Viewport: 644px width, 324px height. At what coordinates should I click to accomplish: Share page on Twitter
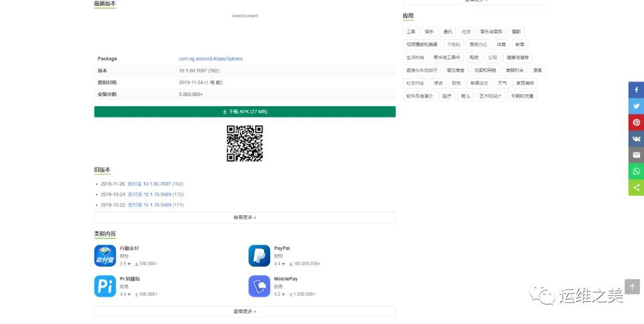click(x=636, y=106)
